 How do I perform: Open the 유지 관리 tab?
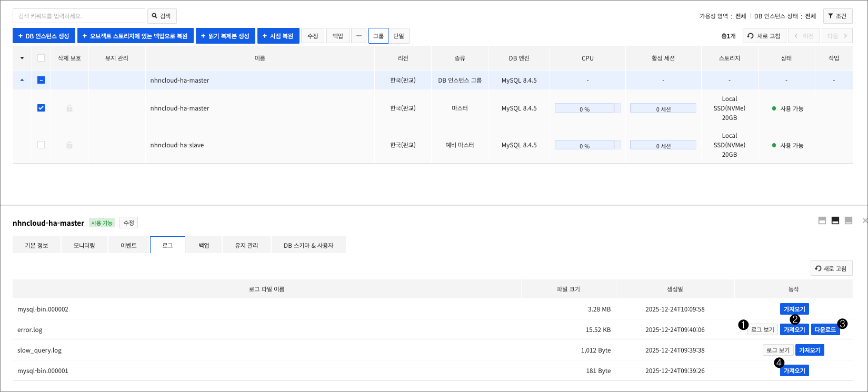pyautogui.click(x=246, y=245)
